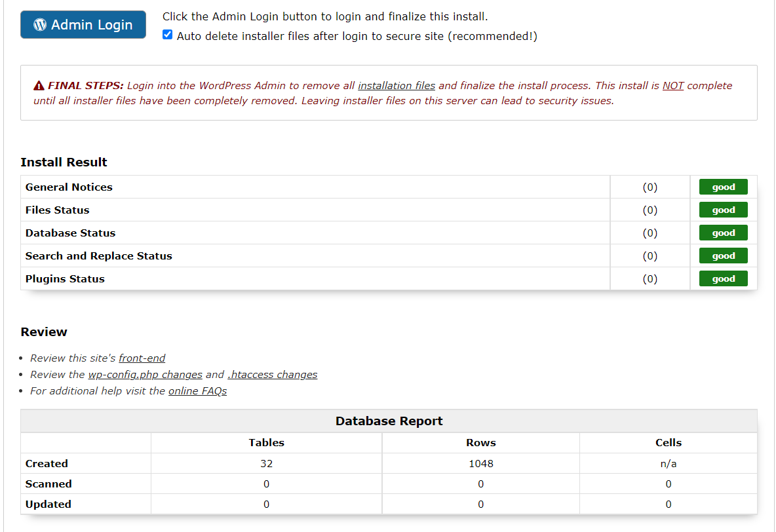Open the site's front-end link
This screenshot has height=532, width=776.
[142, 358]
